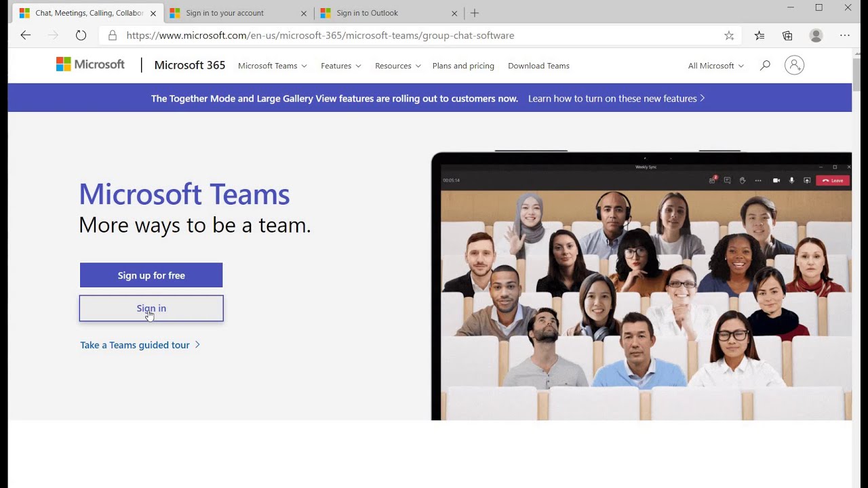Click the Microsoft 365 header link

pos(190,65)
